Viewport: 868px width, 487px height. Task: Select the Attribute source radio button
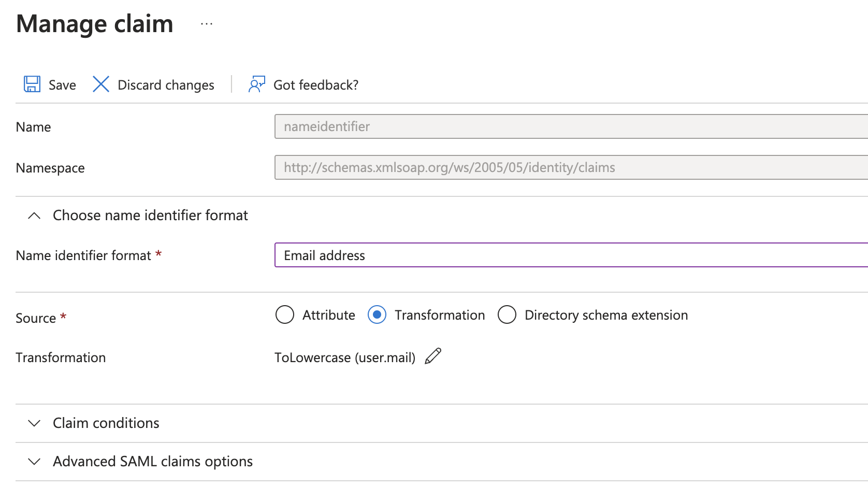point(285,314)
